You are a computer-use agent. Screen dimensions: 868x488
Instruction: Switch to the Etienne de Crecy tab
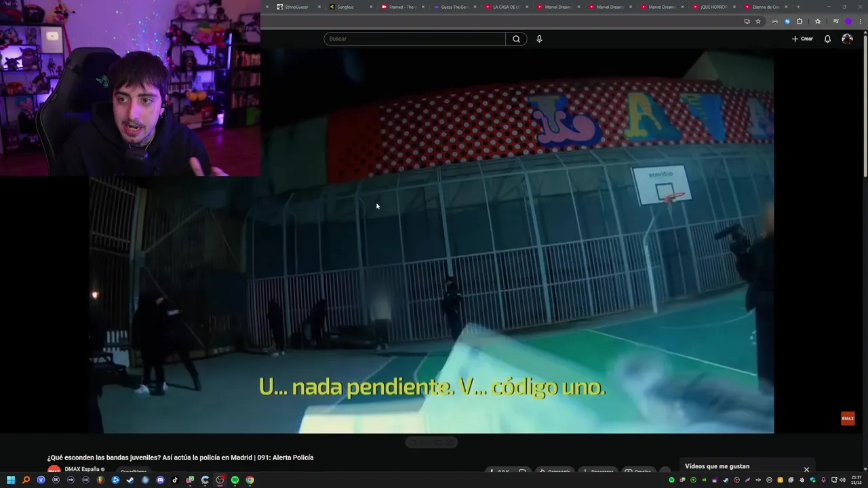(765, 7)
